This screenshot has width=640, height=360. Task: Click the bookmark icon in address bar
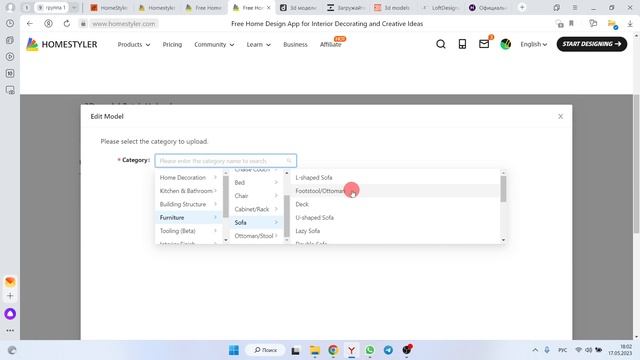pos(571,24)
